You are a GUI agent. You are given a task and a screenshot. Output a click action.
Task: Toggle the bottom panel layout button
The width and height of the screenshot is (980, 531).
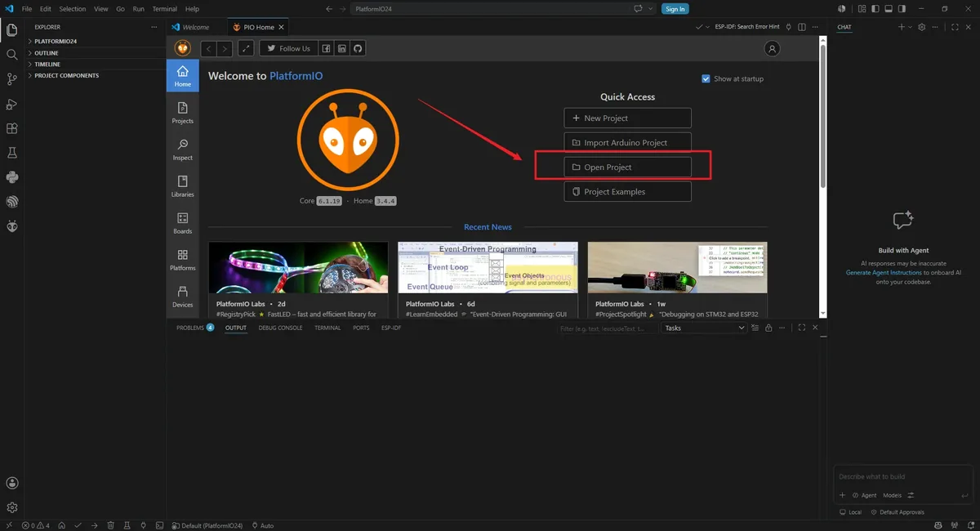click(889, 8)
